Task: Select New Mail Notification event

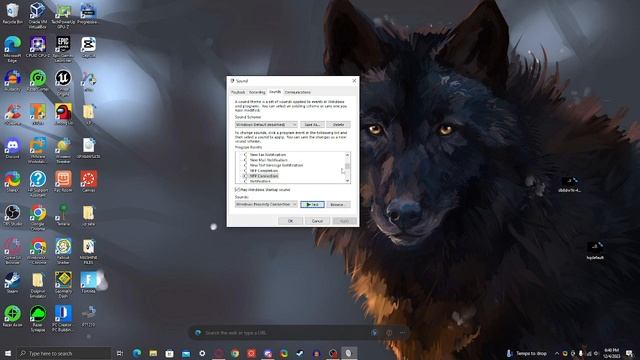Action: point(269,160)
